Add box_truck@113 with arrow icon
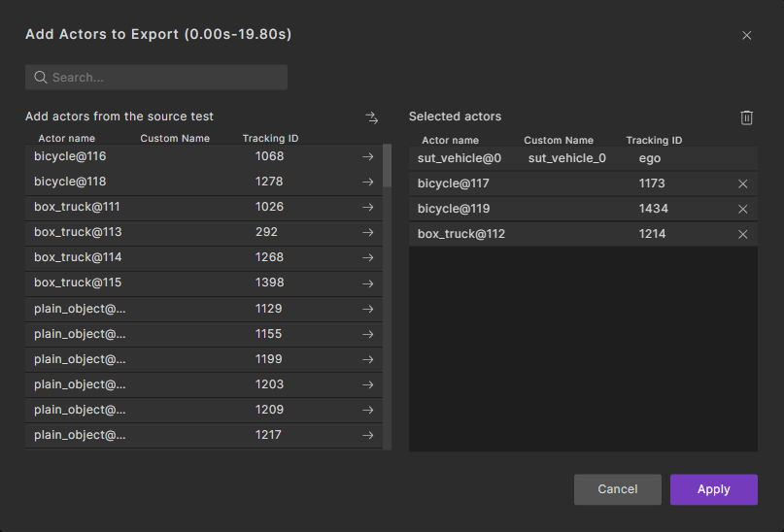 (x=368, y=232)
